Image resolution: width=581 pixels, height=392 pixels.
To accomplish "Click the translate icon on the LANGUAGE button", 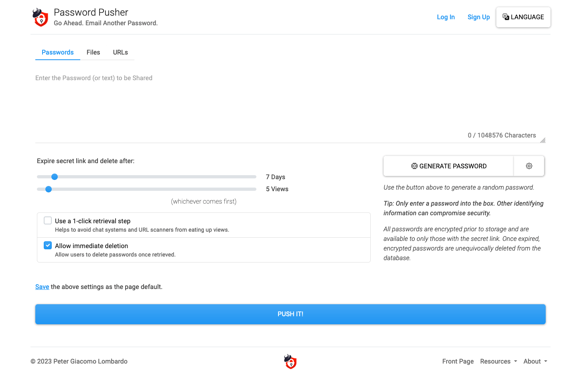I will tap(506, 17).
